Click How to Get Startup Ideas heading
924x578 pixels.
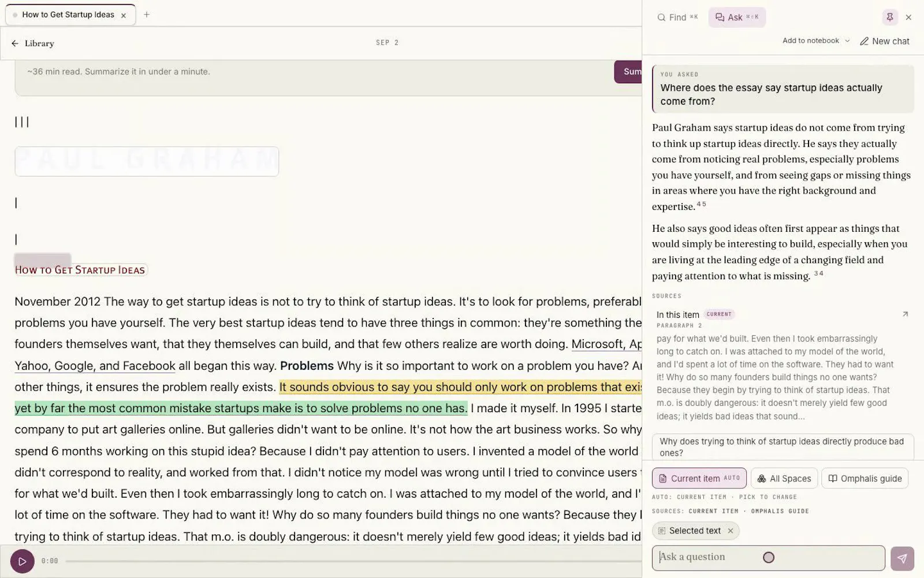coord(80,270)
